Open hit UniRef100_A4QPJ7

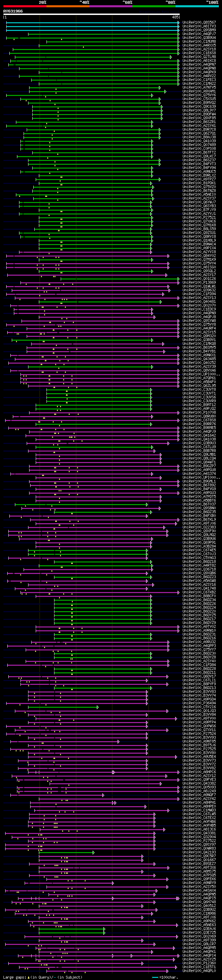click(199, 34)
